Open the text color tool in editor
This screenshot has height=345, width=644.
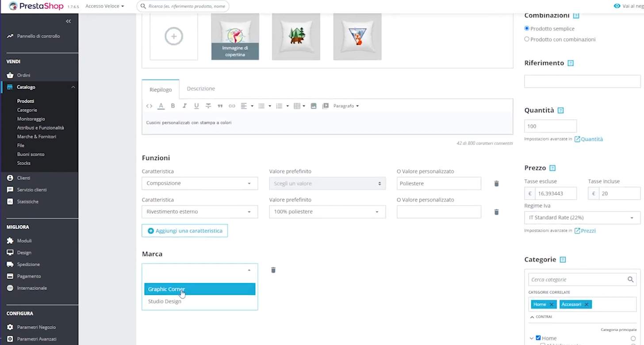click(x=161, y=106)
